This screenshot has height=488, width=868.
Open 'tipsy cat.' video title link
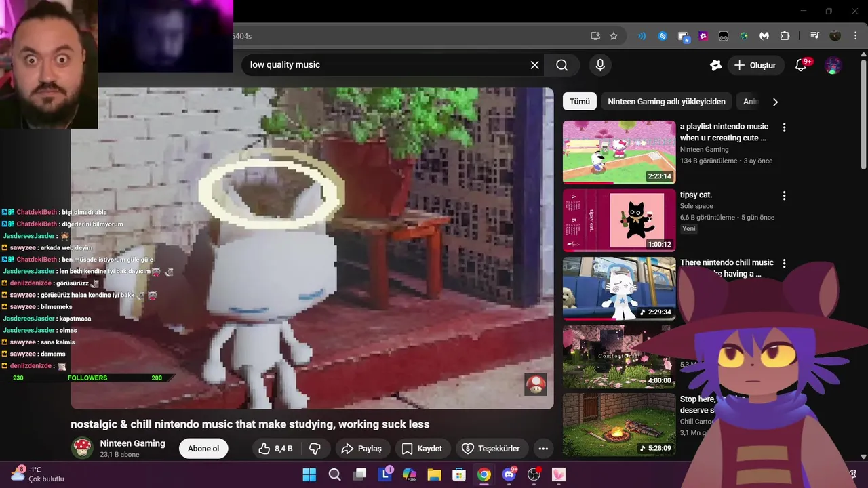pyautogui.click(x=696, y=195)
